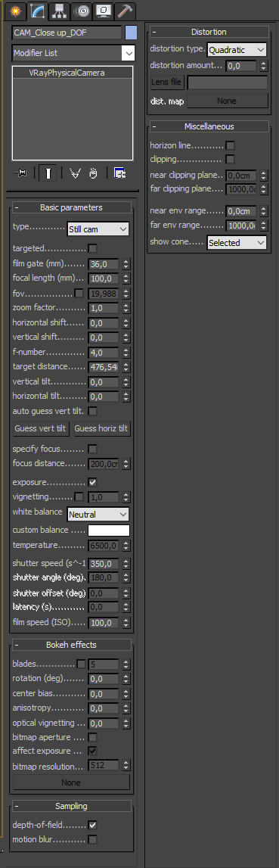
Task: Click the dist. map None button
Action: [226, 101]
